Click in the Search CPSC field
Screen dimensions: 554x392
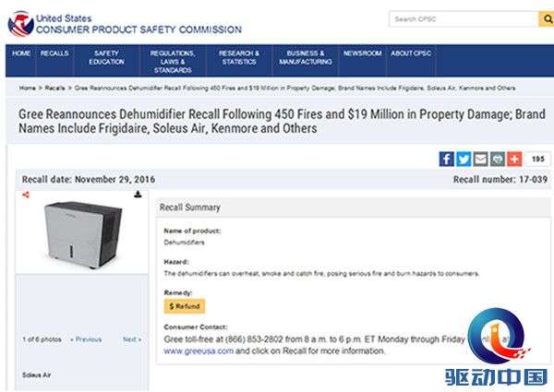click(464, 18)
